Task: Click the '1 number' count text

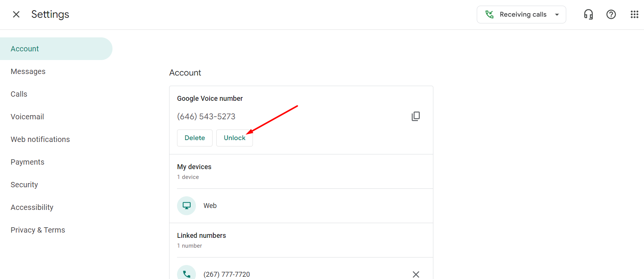Action: (190, 246)
